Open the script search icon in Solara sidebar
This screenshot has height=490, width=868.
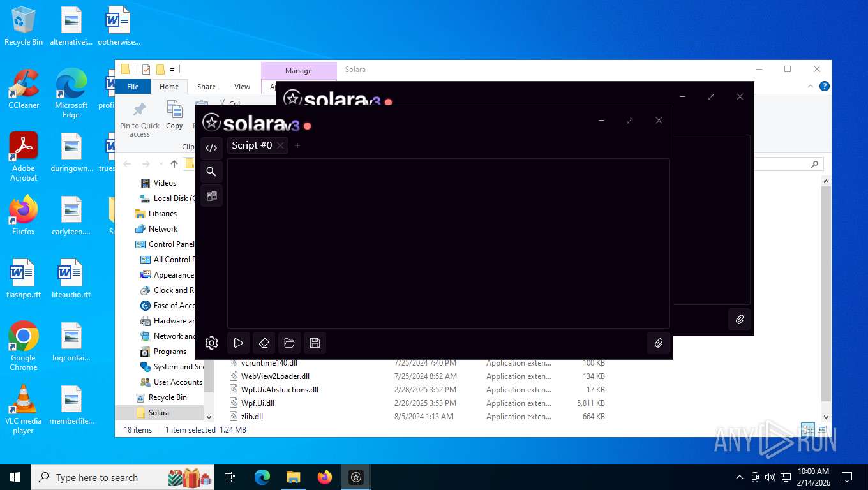coord(211,172)
